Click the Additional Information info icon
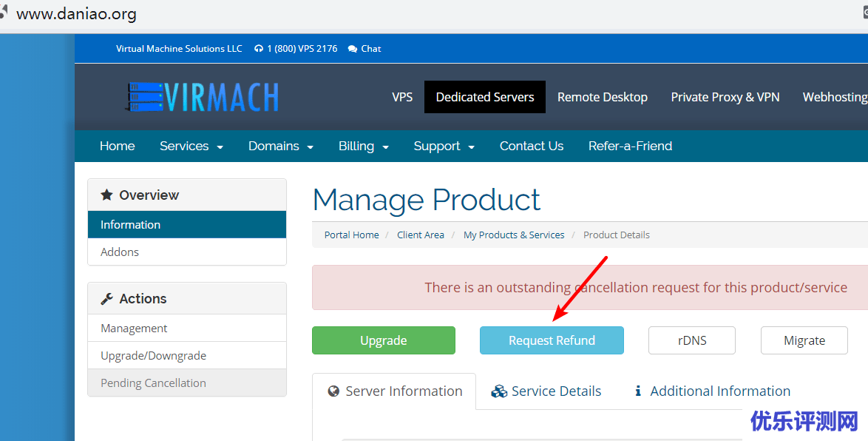This screenshot has width=868, height=441. (x=638, y=391)
